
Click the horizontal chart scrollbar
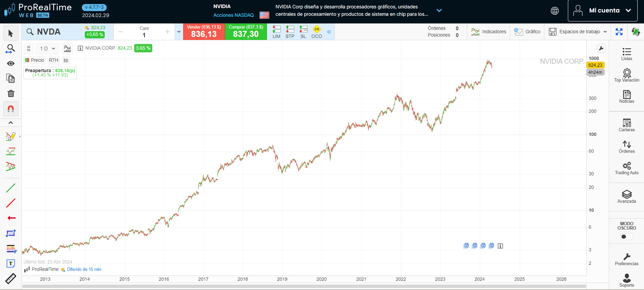304,286
